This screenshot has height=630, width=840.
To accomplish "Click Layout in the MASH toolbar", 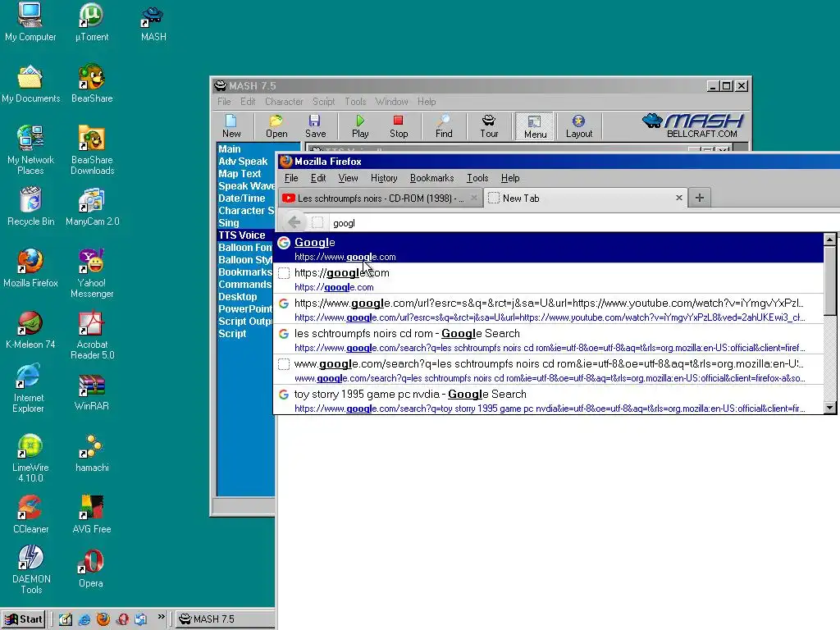I will click(578, 126).
